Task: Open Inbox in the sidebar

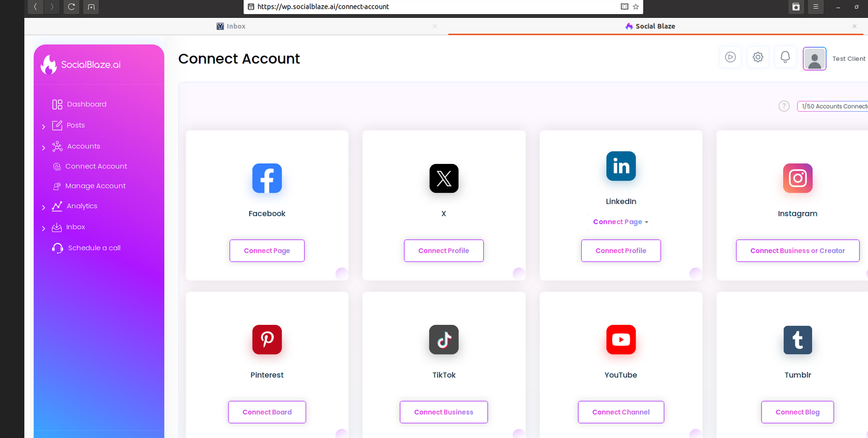Action: point(76,227)
